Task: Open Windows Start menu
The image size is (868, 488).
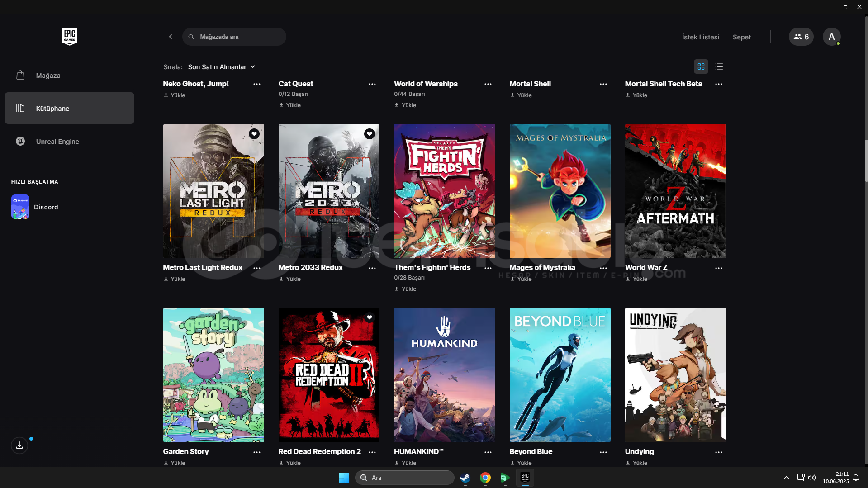Action: (x=344, y=478)
